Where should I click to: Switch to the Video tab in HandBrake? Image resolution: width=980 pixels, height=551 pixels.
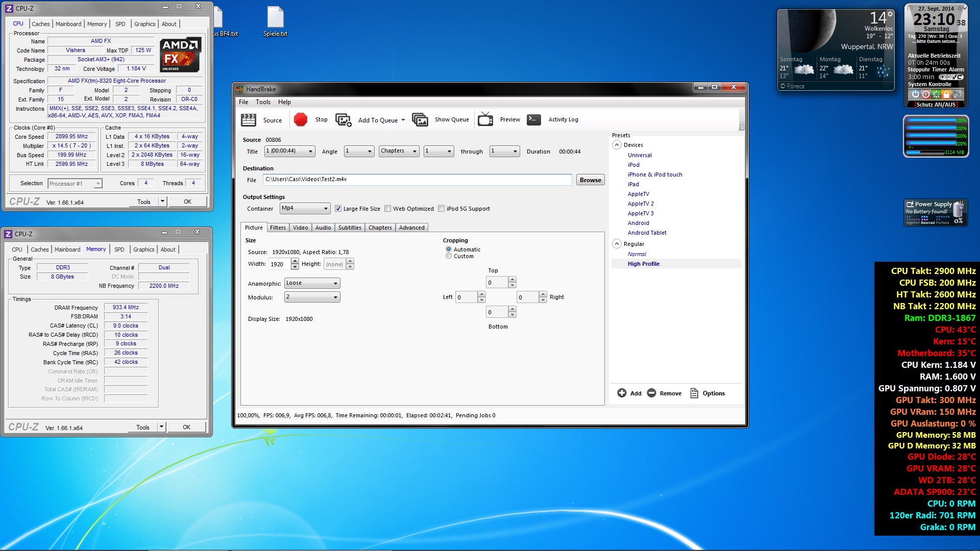(300, 228)
